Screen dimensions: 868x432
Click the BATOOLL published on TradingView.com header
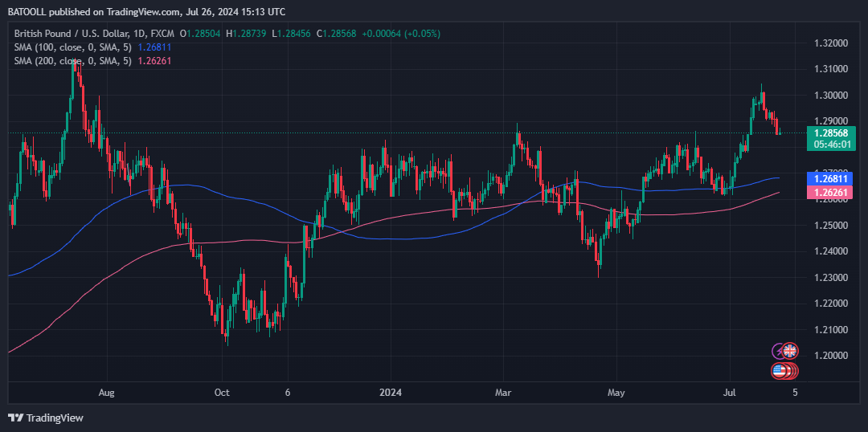[x=147, y=11]
